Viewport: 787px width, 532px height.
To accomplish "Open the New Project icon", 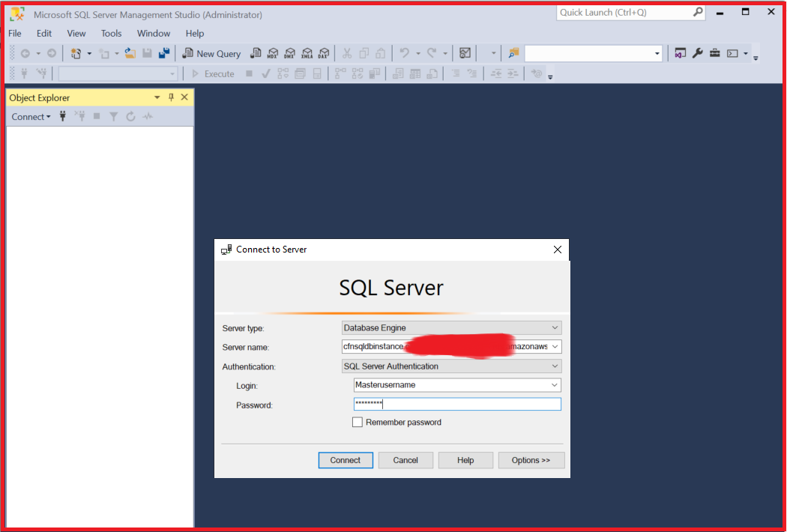I will click(76, 53).
